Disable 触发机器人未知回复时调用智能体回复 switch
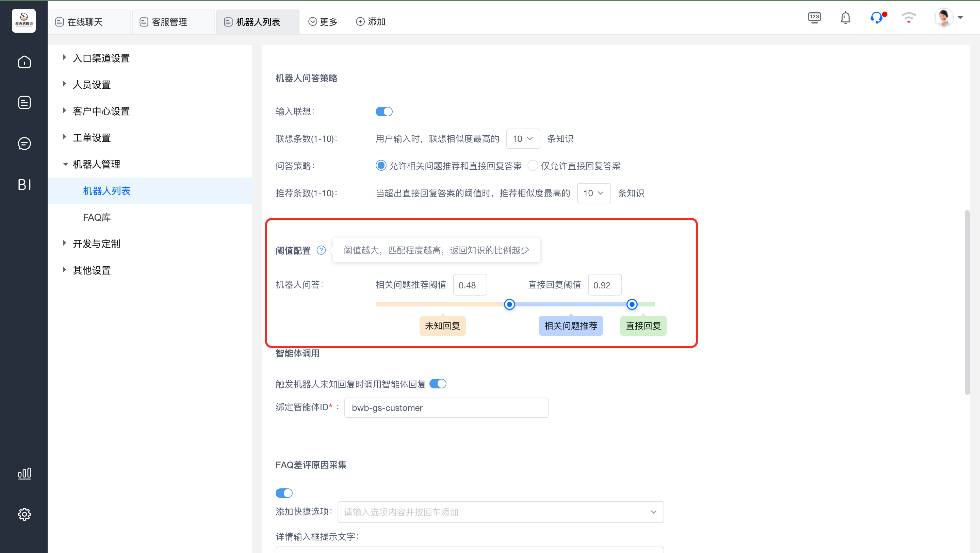 click(x=438, y=384)
